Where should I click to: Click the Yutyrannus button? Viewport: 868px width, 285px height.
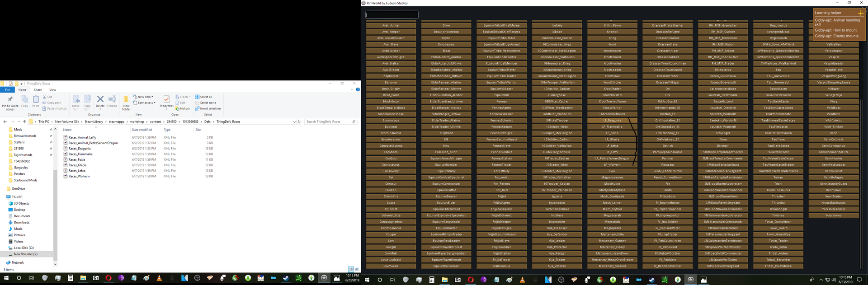tap(833, 215)
